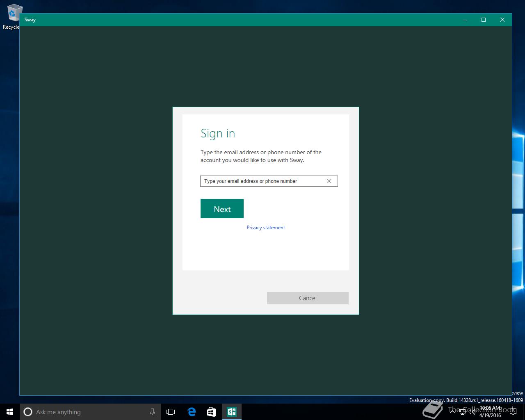Image resolution: width=525 pixels, height=420 pixels.
Task: Focus the email address or phone number field
Action: click(269, 181)
